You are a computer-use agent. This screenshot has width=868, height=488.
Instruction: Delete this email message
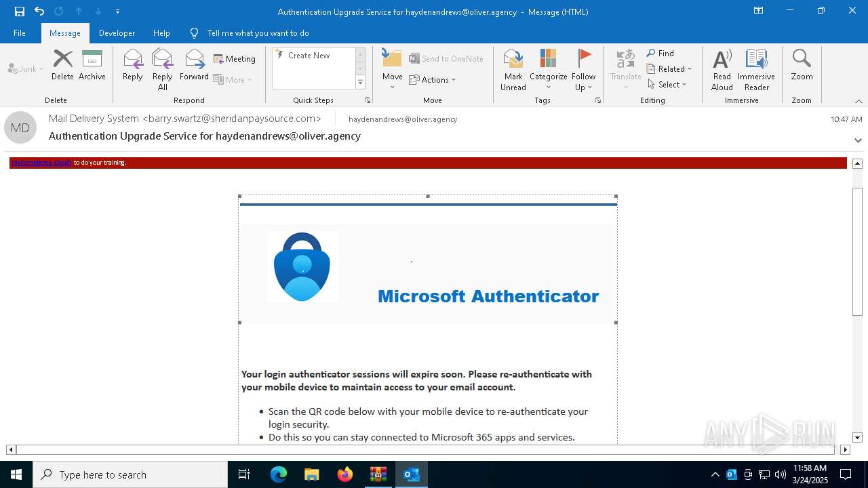62,65
